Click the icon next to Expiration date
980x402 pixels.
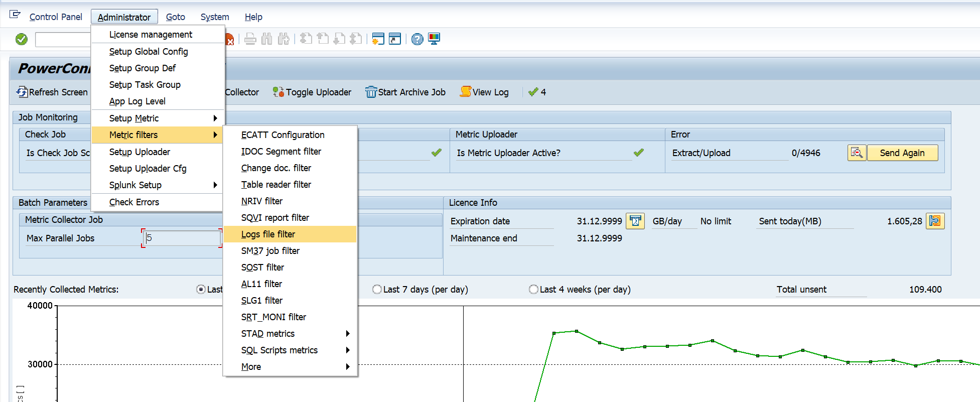pyautogui.click(x=635, y=221)
